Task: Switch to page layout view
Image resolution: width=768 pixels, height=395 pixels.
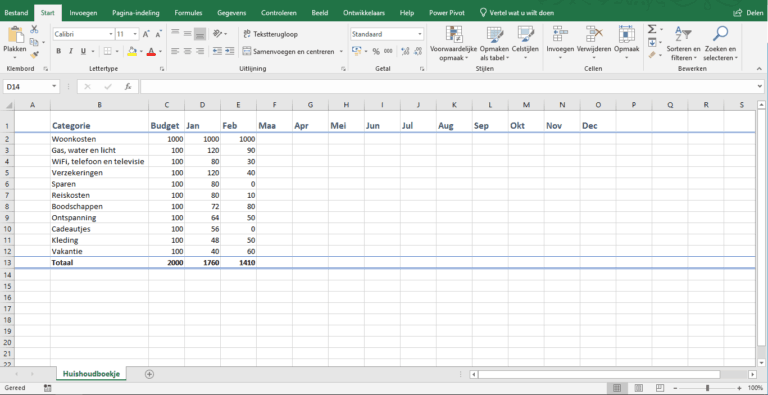Action: [x=639, y=388]
